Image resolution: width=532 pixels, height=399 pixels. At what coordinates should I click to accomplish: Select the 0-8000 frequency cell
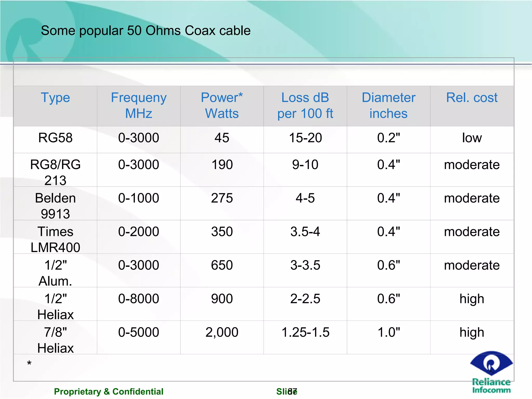tap(138, 299)
